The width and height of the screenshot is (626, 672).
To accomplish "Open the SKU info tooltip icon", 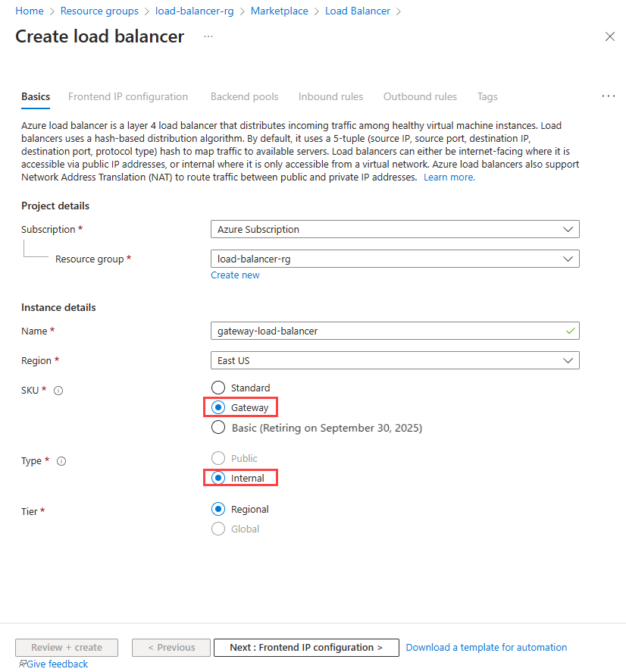I will [58, 390].
